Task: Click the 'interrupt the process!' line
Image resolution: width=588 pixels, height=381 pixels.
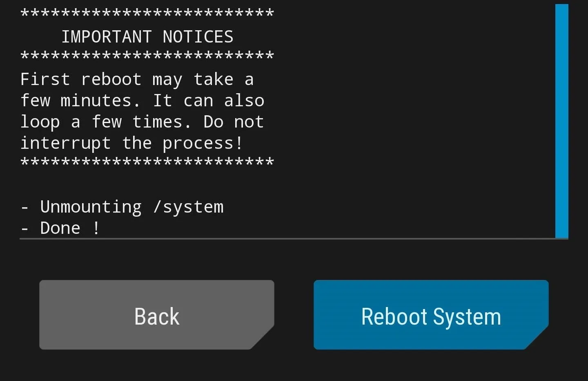Action: [131, 143]
